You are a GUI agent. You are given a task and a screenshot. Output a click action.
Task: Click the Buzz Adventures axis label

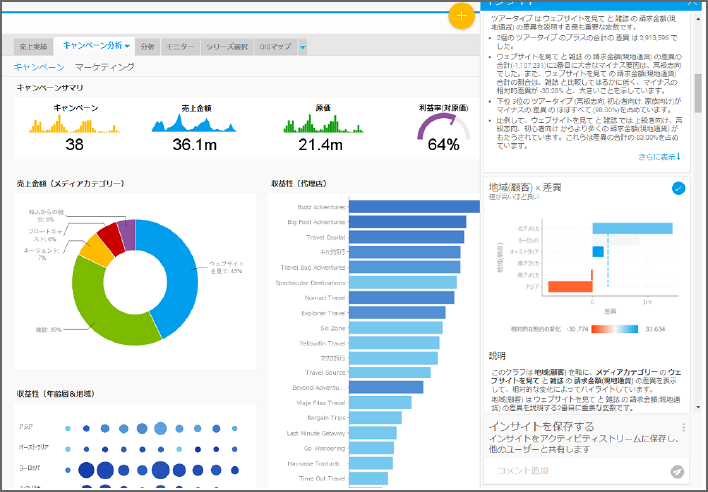[321, 207]
